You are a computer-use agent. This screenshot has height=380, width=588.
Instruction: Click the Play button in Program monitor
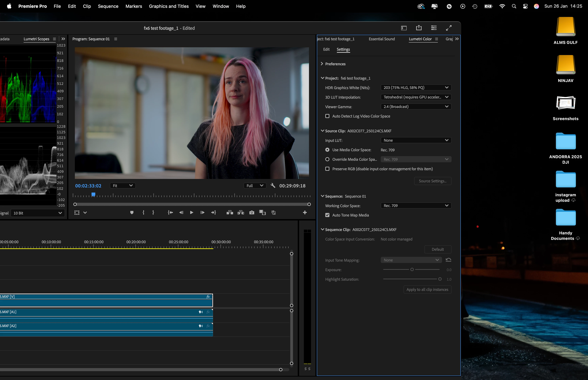[x=191, y=212]
